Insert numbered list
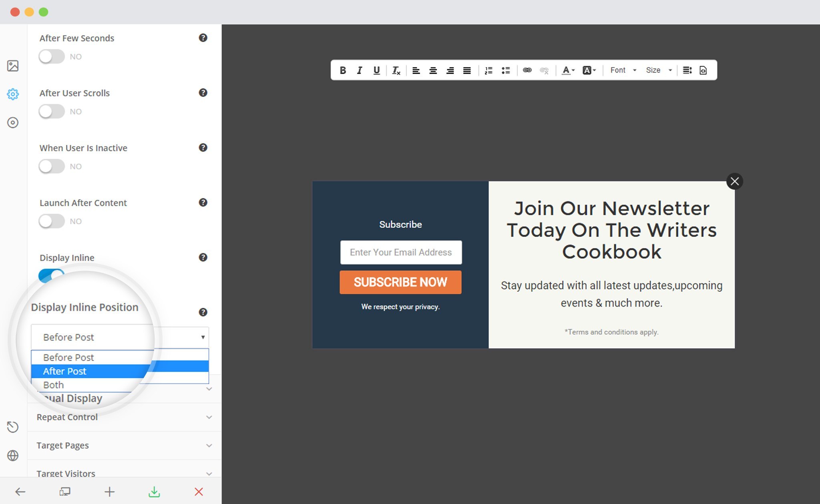 (488, 70)
